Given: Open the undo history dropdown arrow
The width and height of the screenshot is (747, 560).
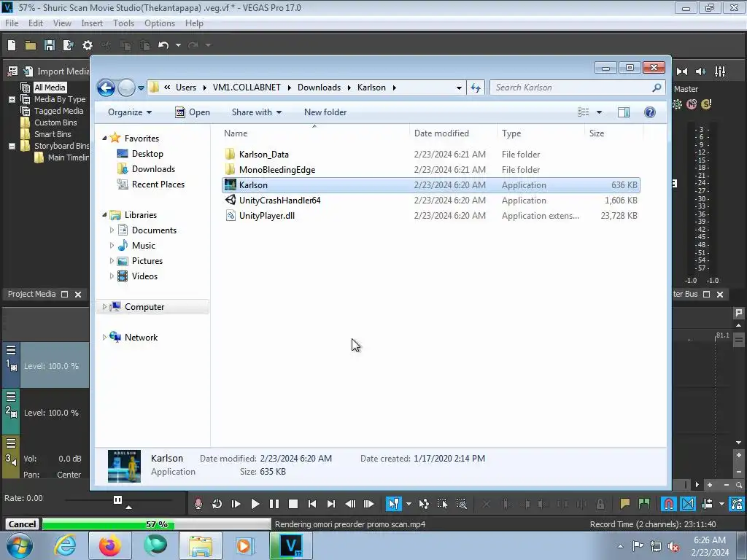Looking at the screenshot, I should click(178, 45).
